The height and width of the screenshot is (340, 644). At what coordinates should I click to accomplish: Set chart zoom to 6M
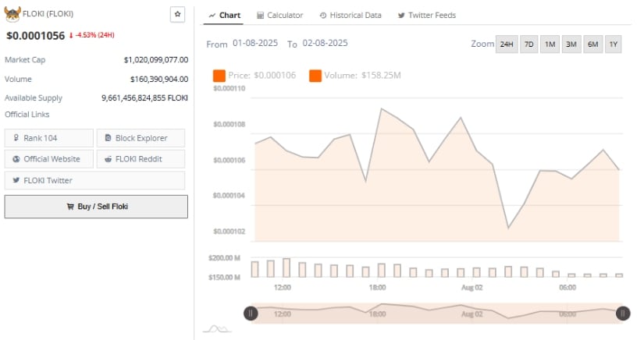coord(592,44)
